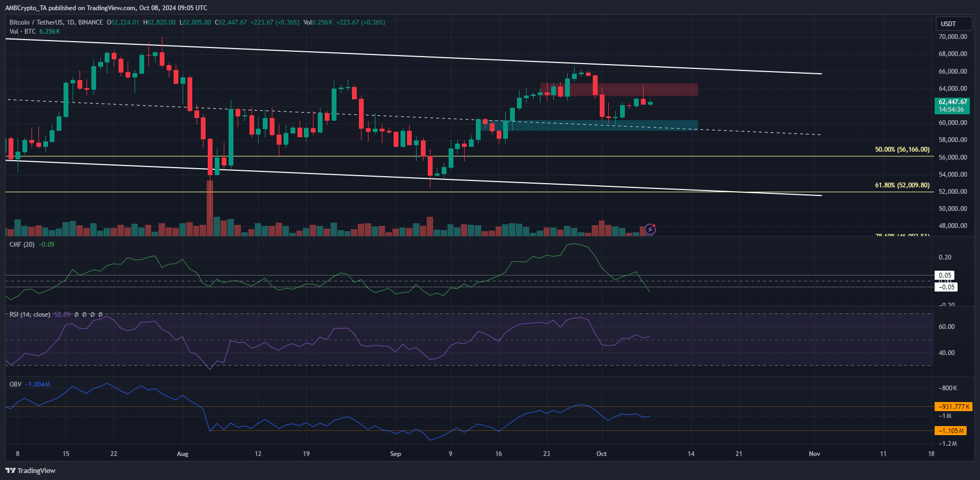This screenshot has height=480, width=980.
Task: Click the 48,000.00 price axis label
Action: pyautogui.click(x=953, y=226)
